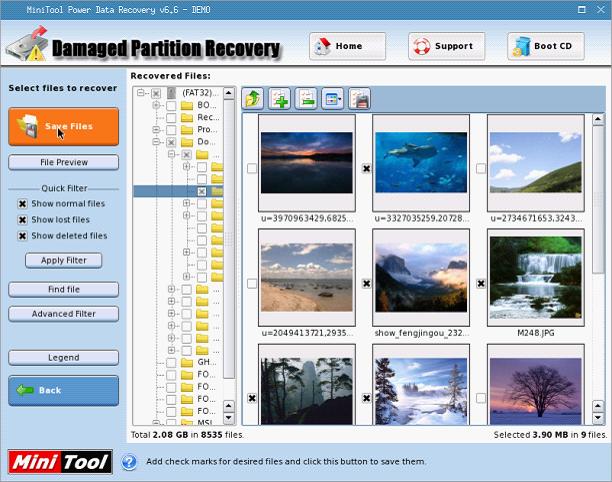Select the snowy trees thumbnail
This screenshot has height=482, width=612.
(421, 385)
